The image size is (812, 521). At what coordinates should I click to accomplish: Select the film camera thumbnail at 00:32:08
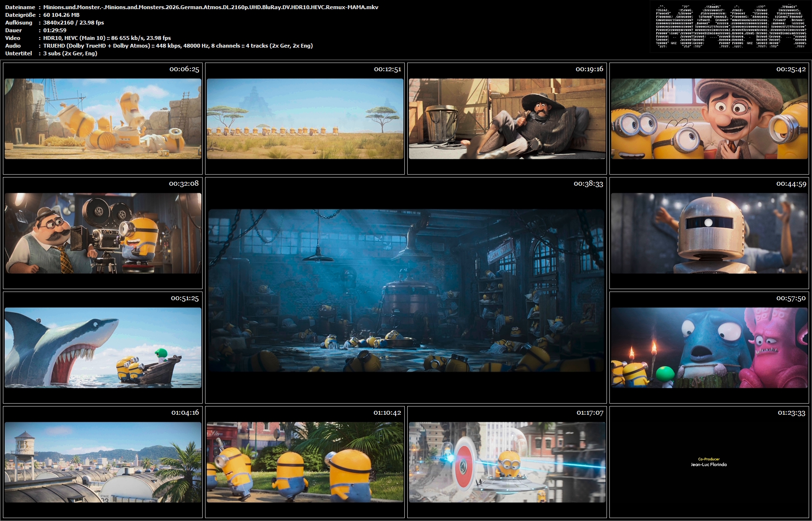point(103,233)
